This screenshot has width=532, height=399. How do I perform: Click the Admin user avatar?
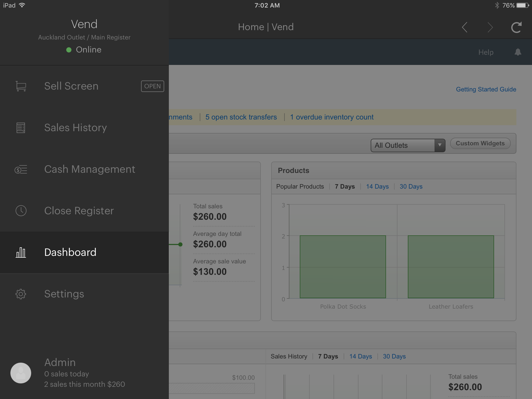[x=21, y=373]
